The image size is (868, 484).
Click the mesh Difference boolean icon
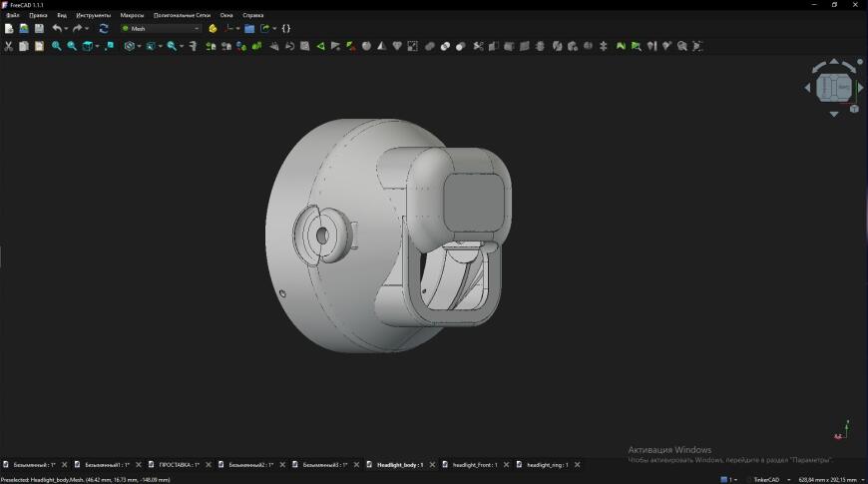pos(461,46)
